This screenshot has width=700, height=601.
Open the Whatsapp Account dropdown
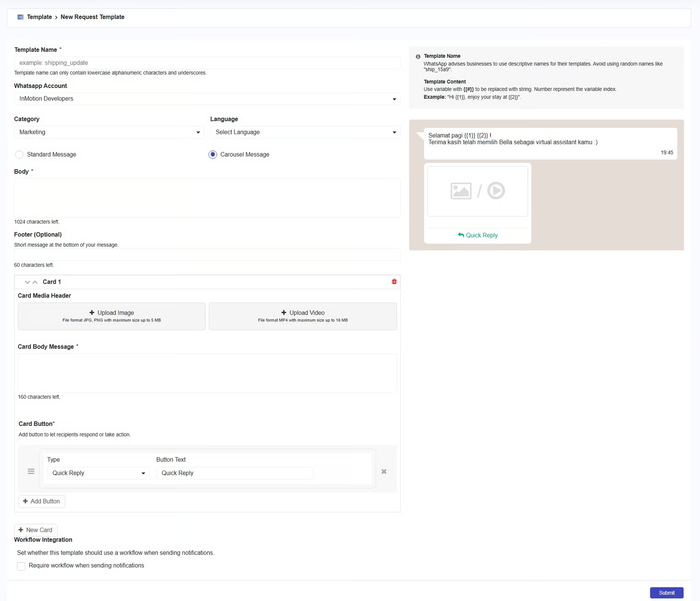tap(207, 99)
